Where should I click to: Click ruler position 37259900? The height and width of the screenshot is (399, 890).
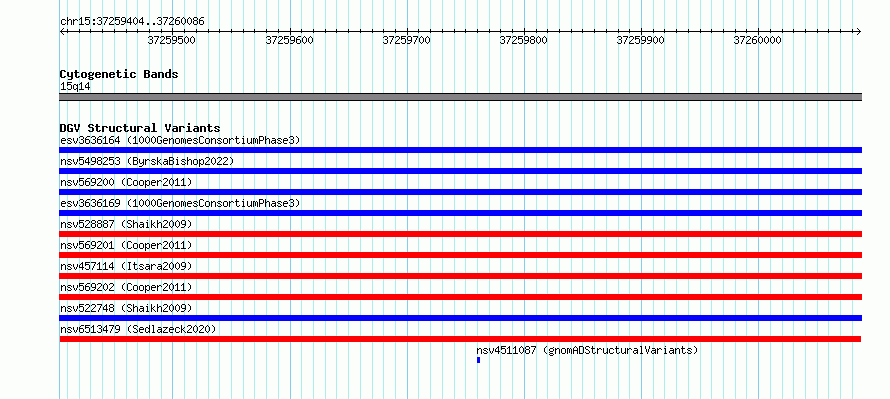pyautogui.click(x=641, y=40)
